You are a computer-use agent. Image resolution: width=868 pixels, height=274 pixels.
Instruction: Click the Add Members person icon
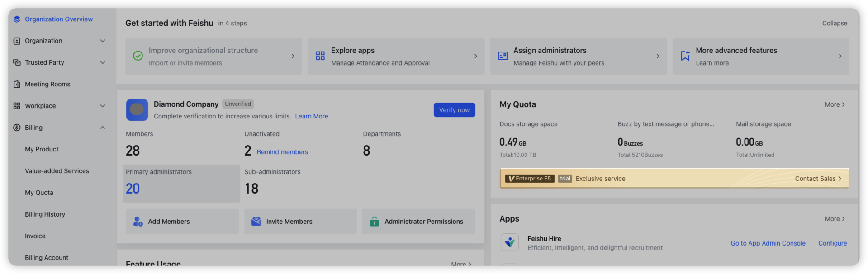pyautogui.click(x=138, y=222)
